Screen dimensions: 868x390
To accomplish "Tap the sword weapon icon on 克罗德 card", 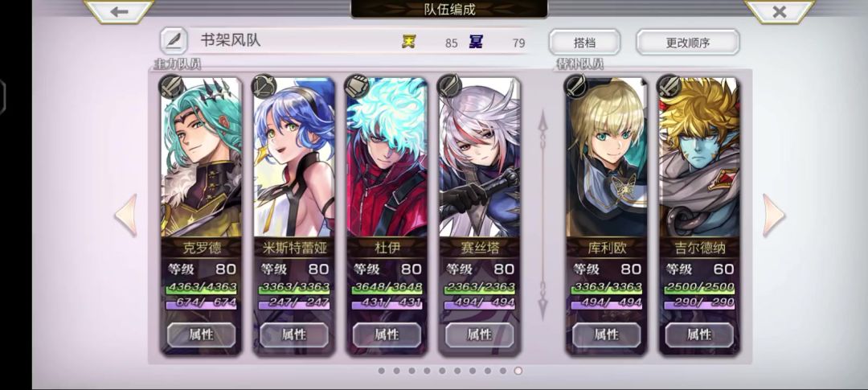I will (x=171, y=87).
